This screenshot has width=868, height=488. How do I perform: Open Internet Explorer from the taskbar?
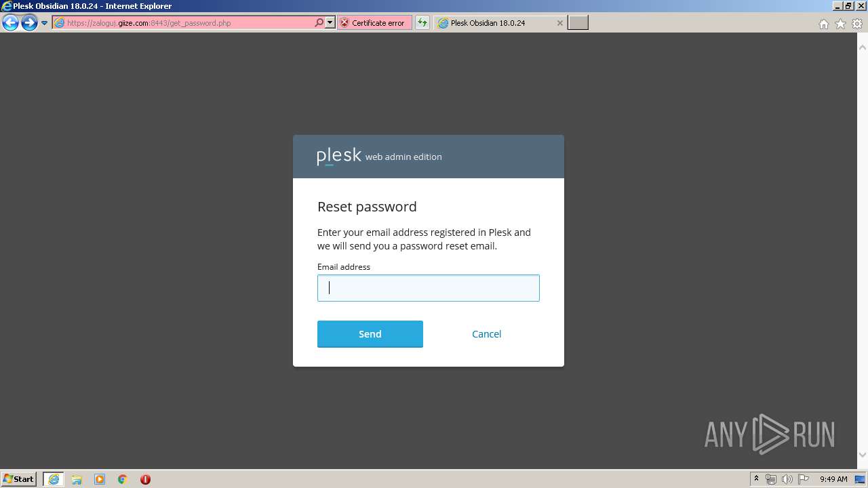[54, 479]
